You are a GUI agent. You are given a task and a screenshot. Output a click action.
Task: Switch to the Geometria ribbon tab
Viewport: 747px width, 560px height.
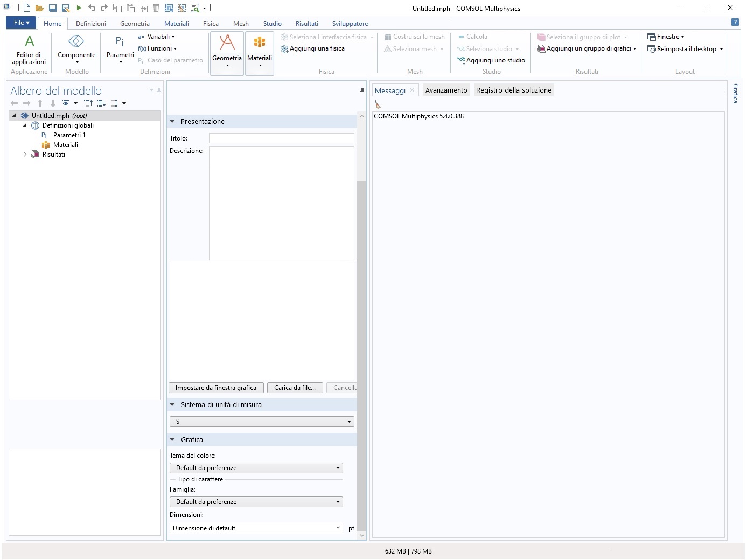point(135,24)
